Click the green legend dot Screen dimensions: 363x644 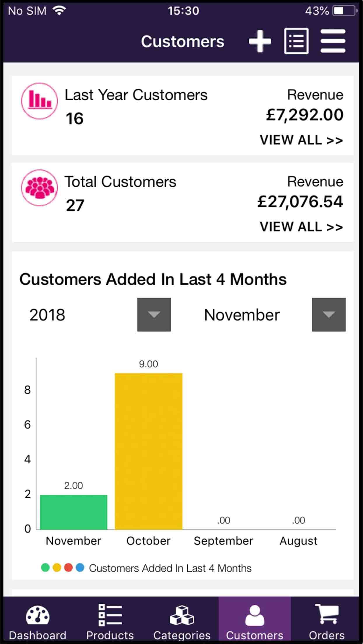click(x=45, y=568)
